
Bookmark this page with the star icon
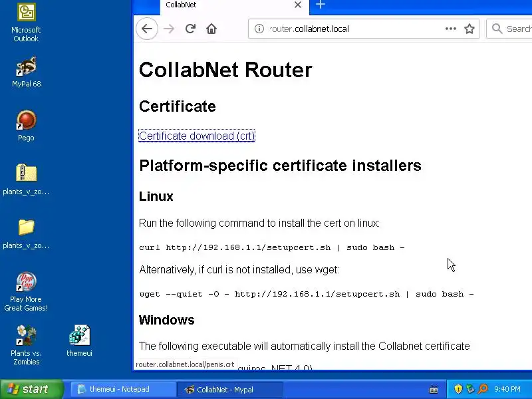point(469,29)
